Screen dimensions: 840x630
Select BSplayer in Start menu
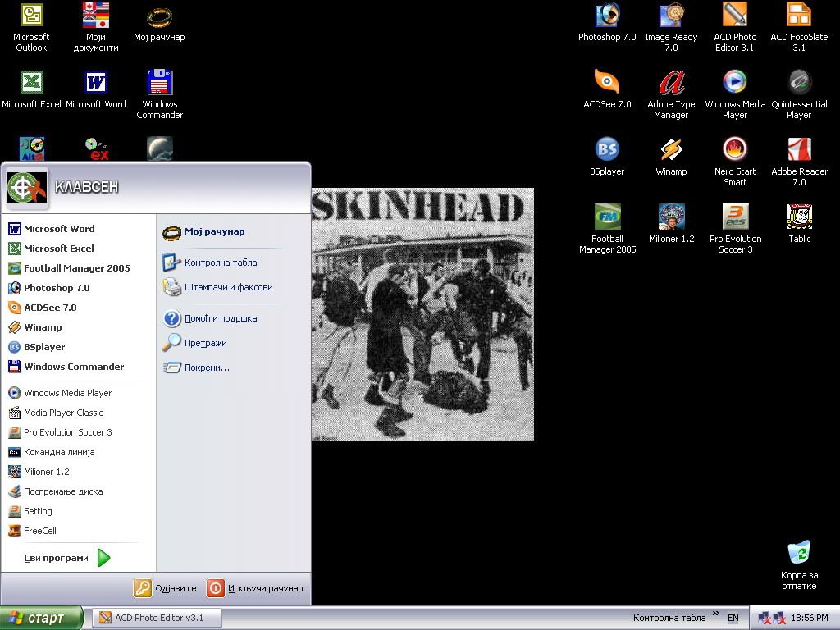pos(78,347)
